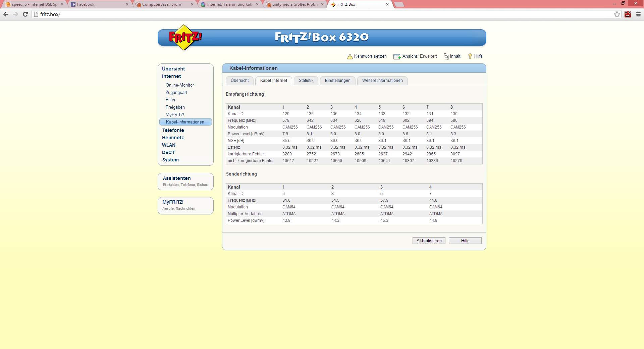Click the browser forward arrow
This screenshot has width=644, height=349.
[x=15, y=14]
